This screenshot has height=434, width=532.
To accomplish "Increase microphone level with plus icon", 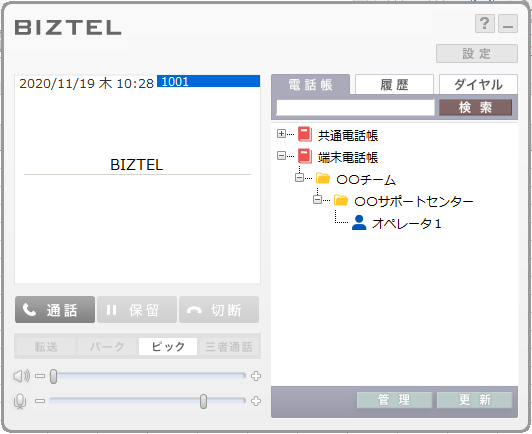I will point(256,401).
